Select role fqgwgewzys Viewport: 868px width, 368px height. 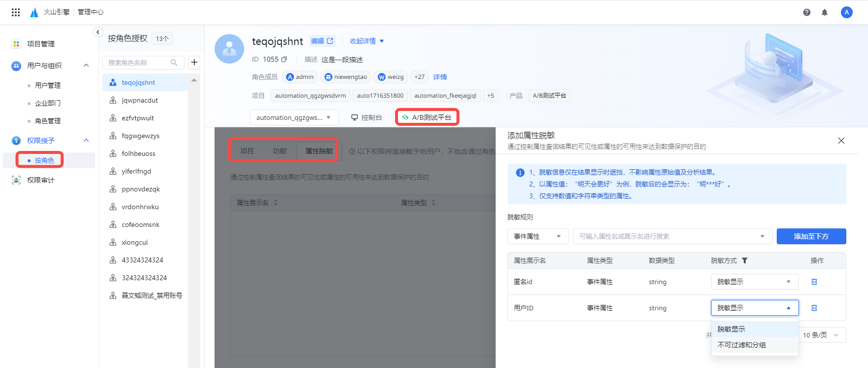click(x=145, y=136)
